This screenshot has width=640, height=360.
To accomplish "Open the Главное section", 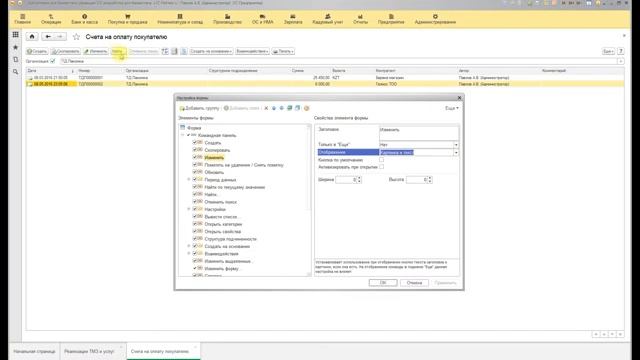I will point(22,19).
